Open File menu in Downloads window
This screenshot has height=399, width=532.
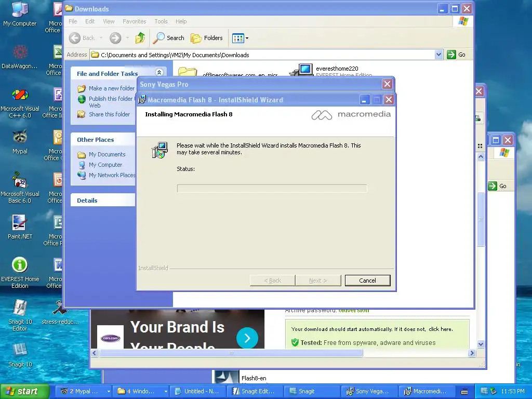pyautogui.click(x=73, y=21)
